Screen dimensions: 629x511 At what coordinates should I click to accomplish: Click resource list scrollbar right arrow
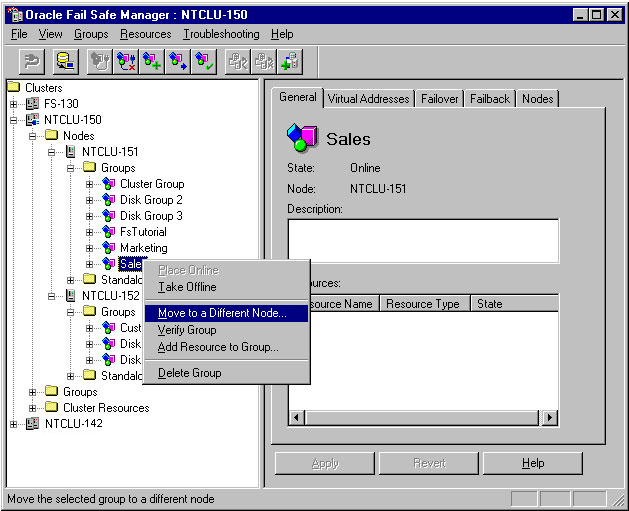pos(550,418)
